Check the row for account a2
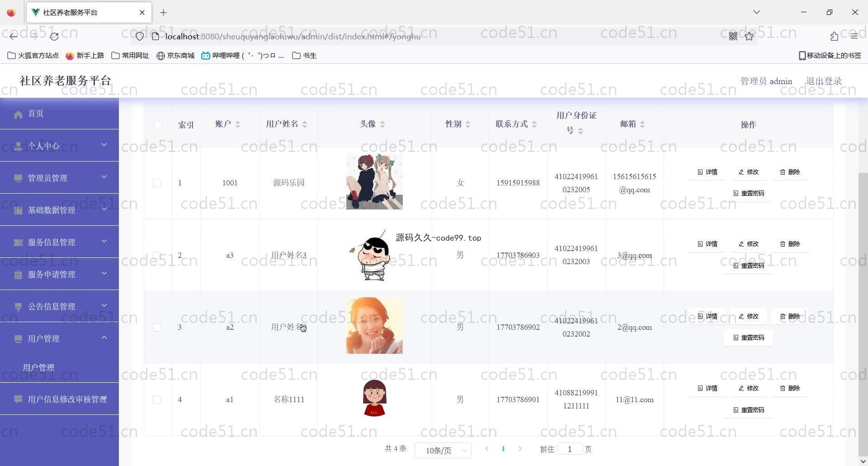The height and width of the screenshot is (466, 868). (x=157, y=328)
